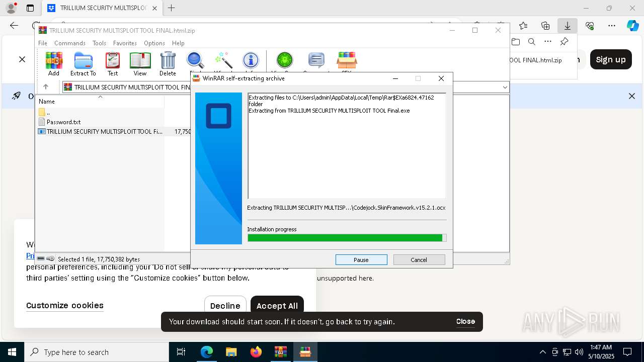
Task: Open Edge tab actions menu icon
Action: click(30, 8)
